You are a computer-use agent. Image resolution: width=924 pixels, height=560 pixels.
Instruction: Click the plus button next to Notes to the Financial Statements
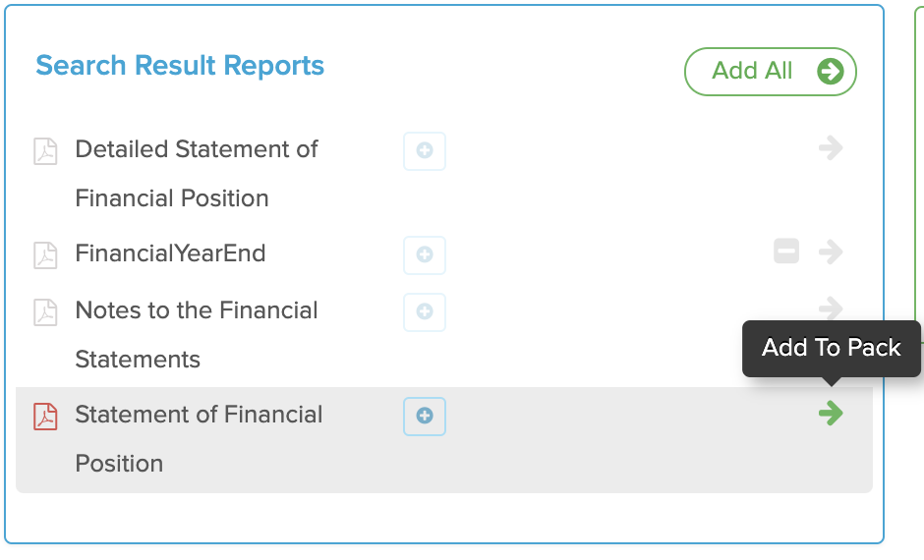(x=425, y=311)
